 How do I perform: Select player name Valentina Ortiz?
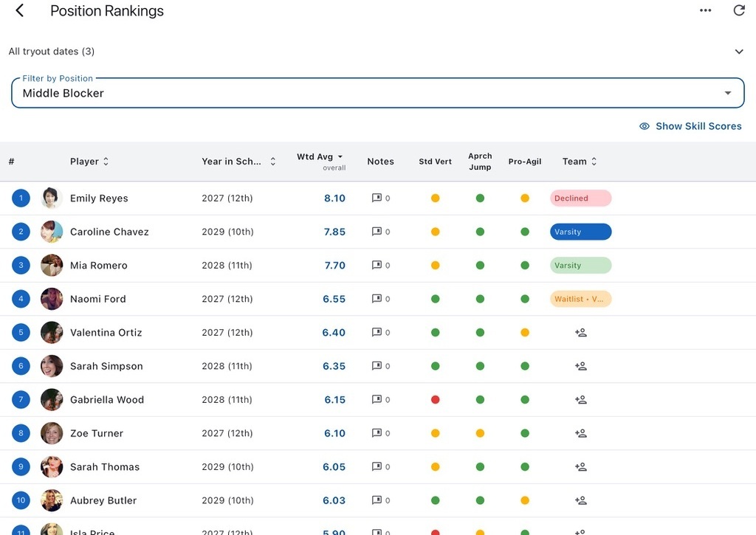(106, 333)
